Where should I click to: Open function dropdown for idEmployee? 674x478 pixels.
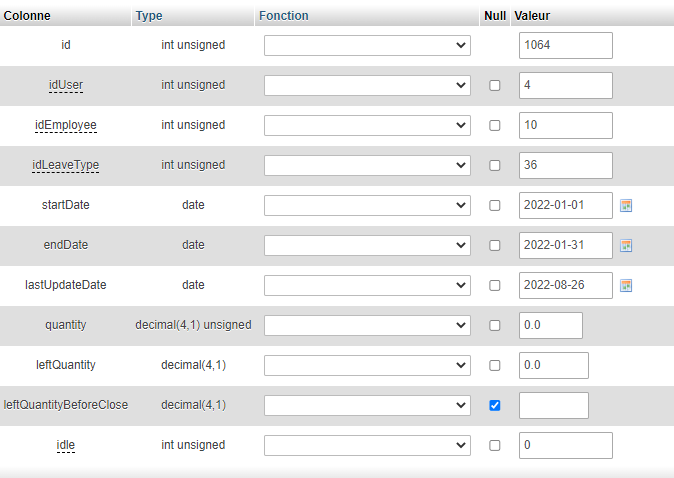point(367,125)
